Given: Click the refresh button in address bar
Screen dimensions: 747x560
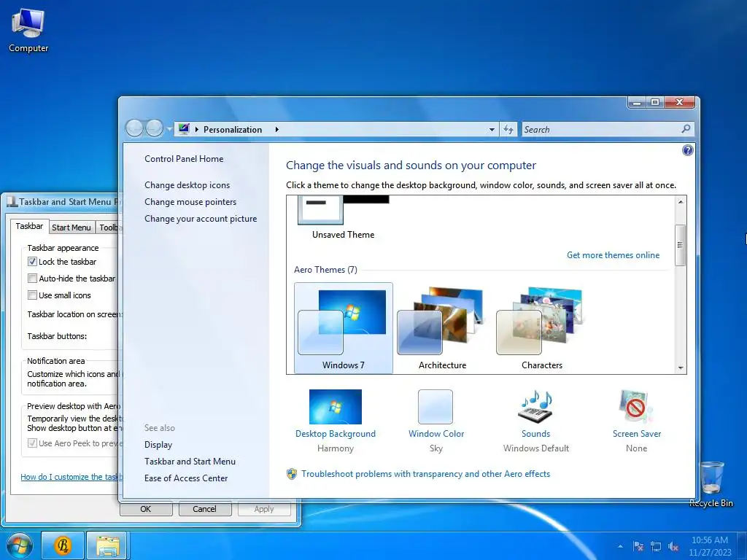Looking at the screenshot, I should (x=508, y=130).
